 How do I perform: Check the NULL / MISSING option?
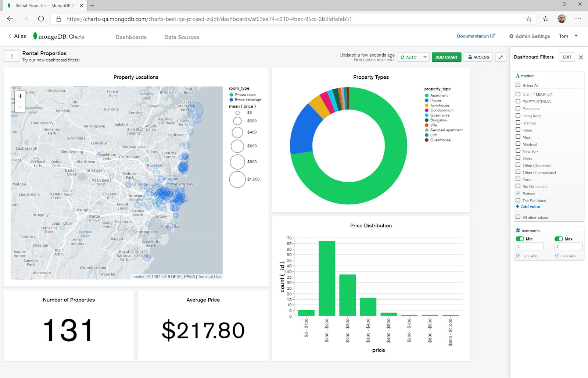click(x=518, y=94)
